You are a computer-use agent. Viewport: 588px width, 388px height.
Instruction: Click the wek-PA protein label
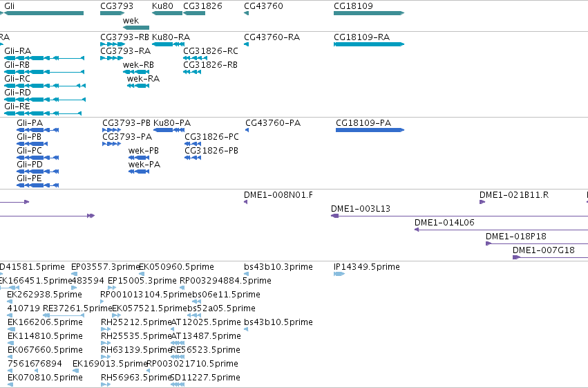click(144, 165)
